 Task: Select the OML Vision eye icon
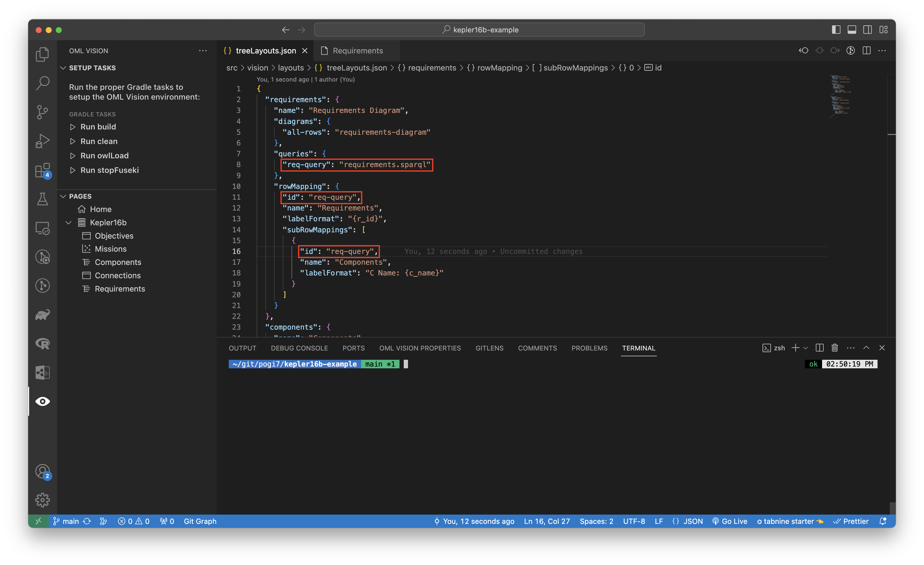point(42,401)
